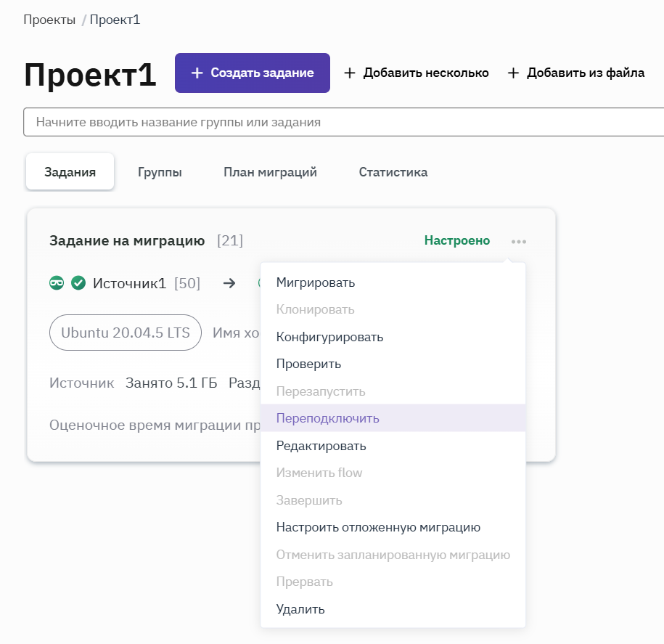Screen dimensions: 664x644
Task: Click Добавить из файла
Action: click(576, 73)
